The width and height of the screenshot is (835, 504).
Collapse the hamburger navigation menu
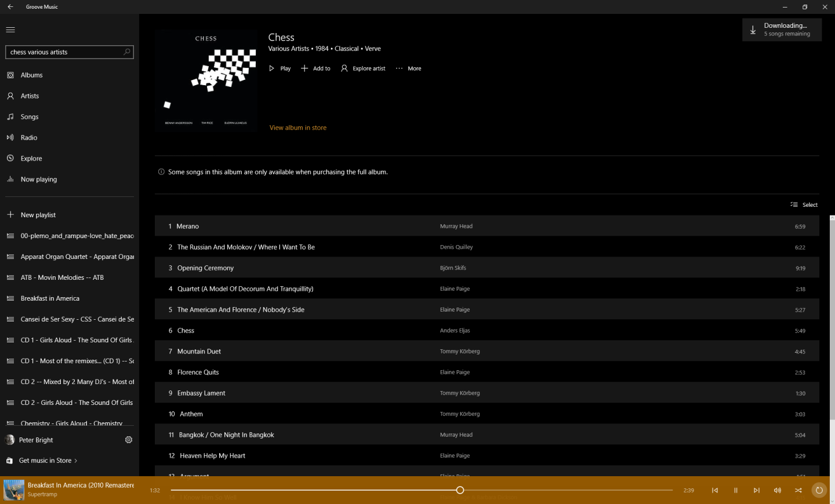tap(10, 30)
